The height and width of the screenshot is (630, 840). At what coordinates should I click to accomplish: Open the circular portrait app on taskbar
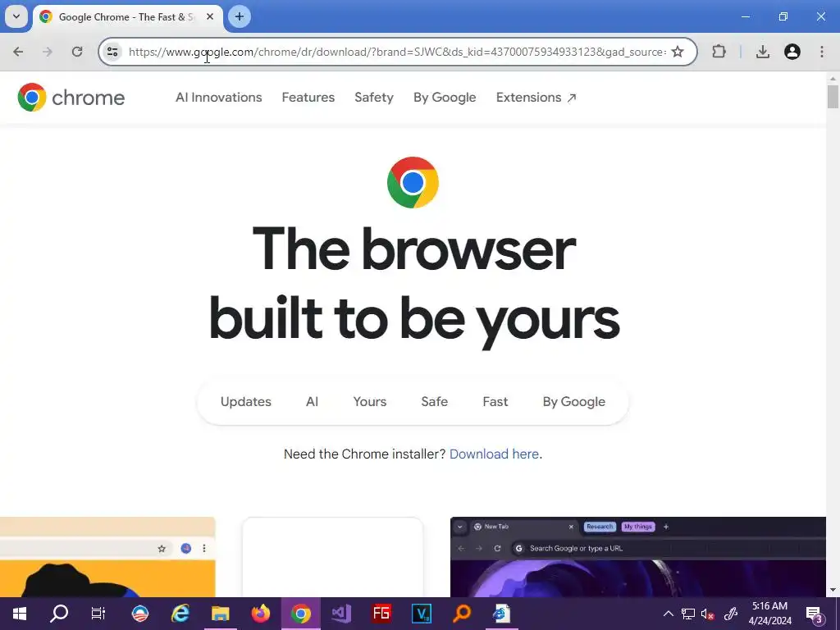(x=139, y=614)
